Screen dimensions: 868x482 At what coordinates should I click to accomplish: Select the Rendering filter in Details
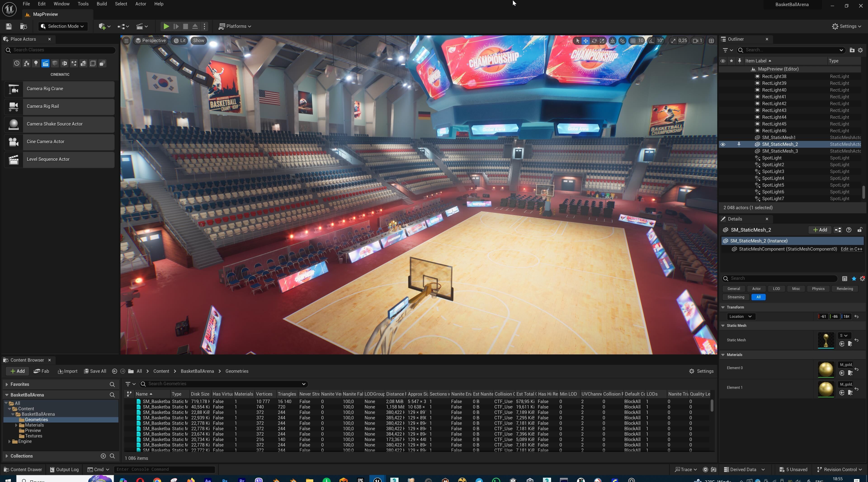coord(844,289)
